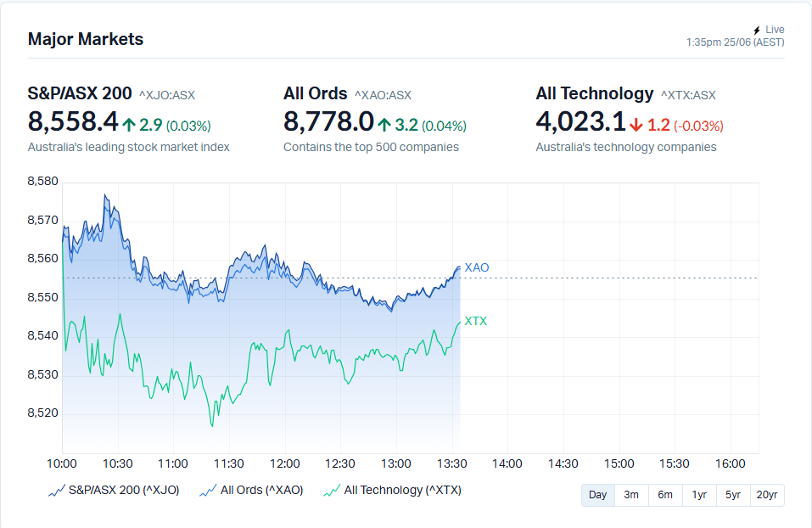Toggle the All Technology (^XTX) legend series

(393, 490)
